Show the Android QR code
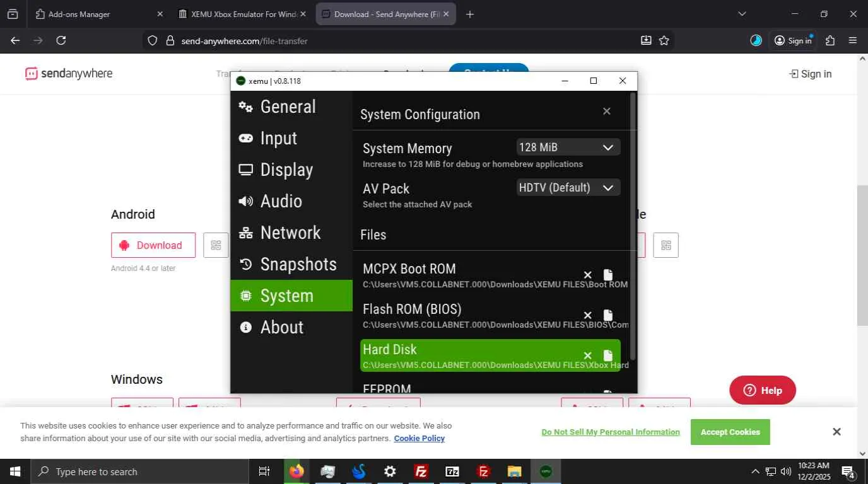868x484 pixels. (x=216, y=245)
